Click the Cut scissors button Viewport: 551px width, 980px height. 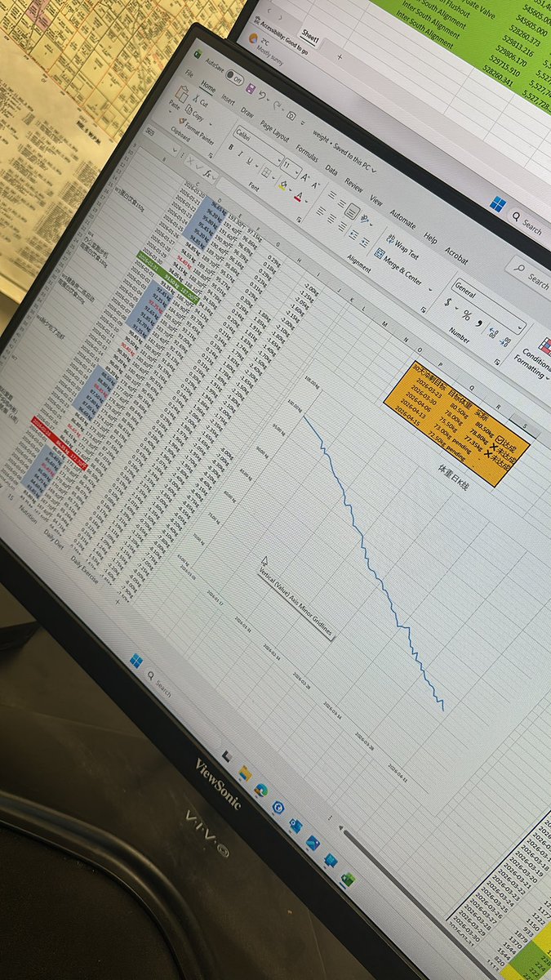pyautogui.click(x=198, y=101)
